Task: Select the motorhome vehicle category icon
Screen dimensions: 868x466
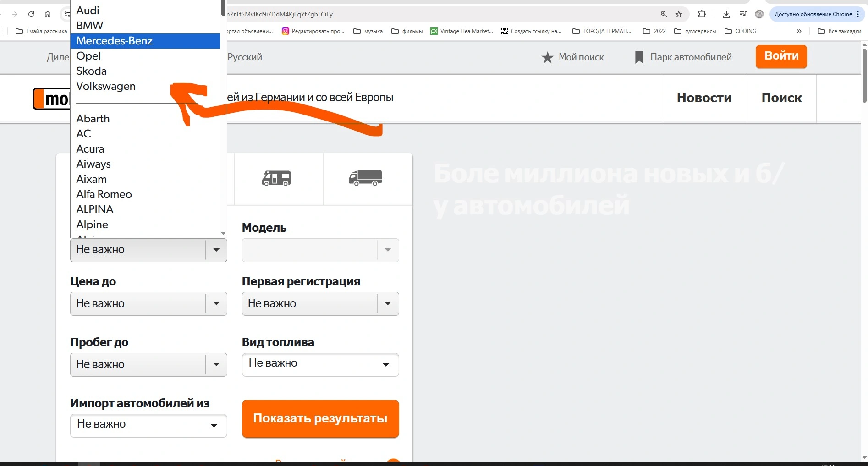Action: click(276, 178)
